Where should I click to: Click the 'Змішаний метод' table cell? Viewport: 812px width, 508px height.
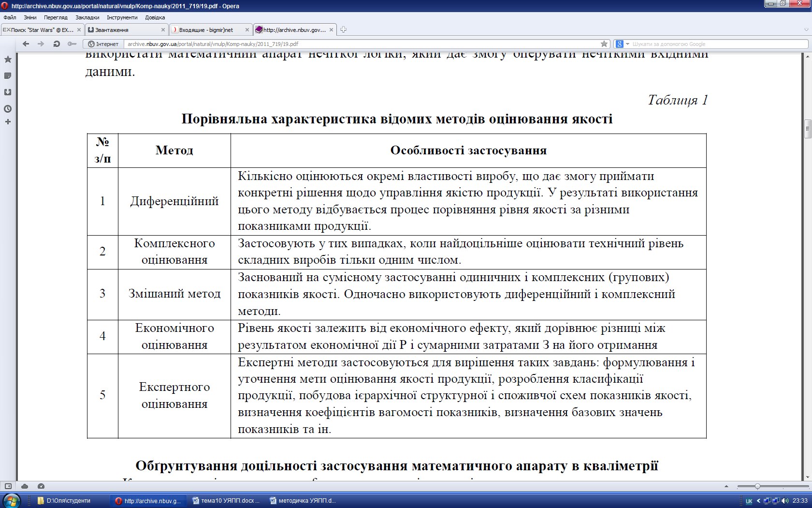click(174, 294)
